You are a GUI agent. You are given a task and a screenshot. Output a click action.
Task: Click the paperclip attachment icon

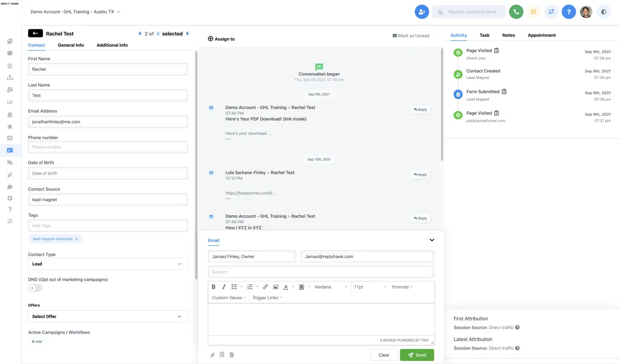coord(212,355)
